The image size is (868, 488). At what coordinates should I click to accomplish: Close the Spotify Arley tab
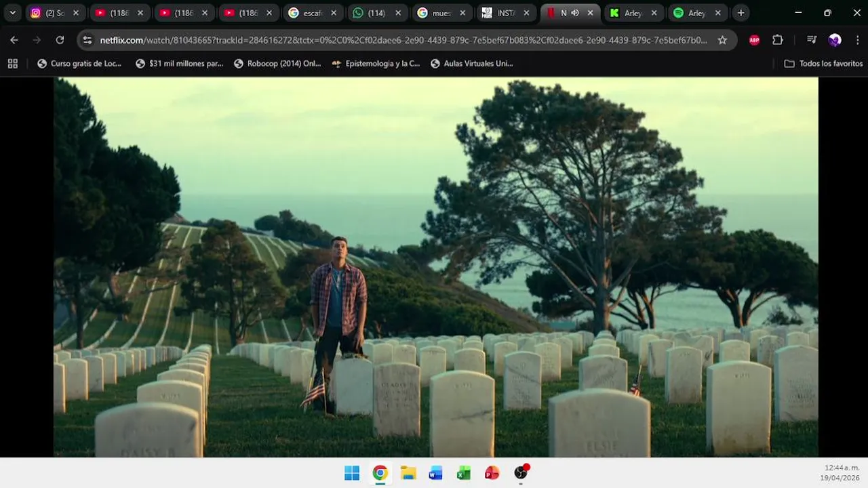click(x=718, y=13)
